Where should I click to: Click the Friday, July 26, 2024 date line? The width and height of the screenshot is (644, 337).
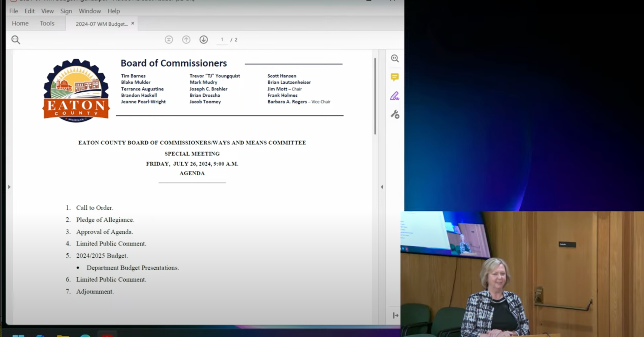click(x=192, y=164)
